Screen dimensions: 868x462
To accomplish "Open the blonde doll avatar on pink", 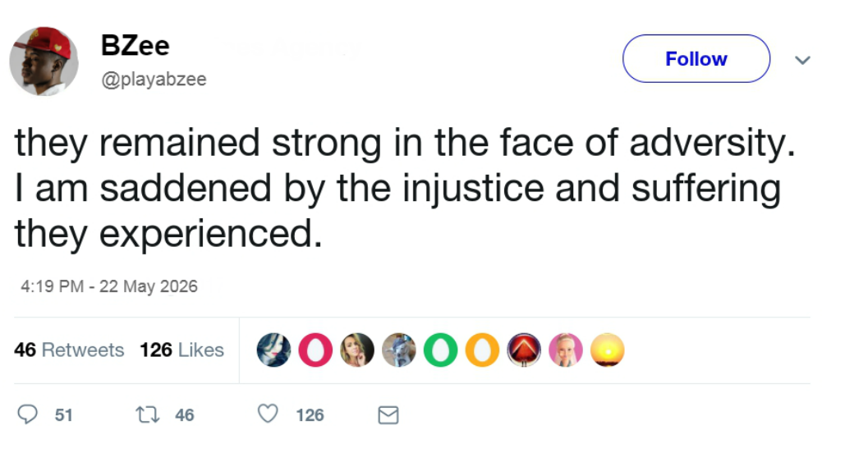I will (565, 350).
